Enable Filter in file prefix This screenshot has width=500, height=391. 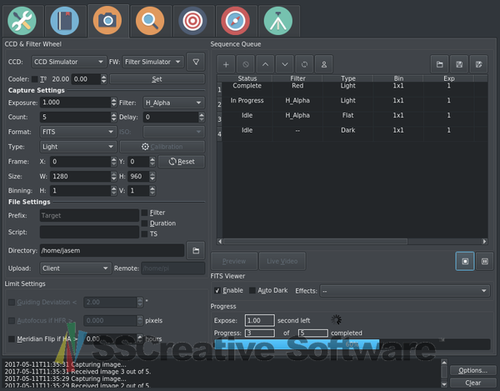click(x=144, y=213)
